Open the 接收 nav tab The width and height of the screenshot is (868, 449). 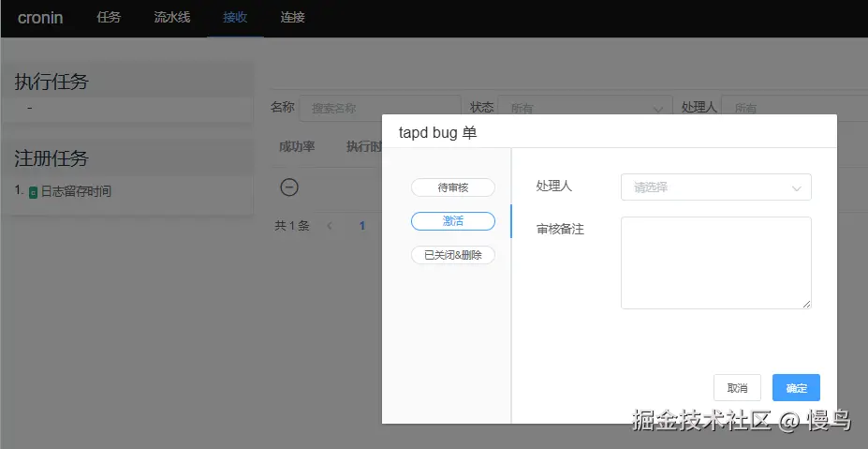click(x=235, y=17)
